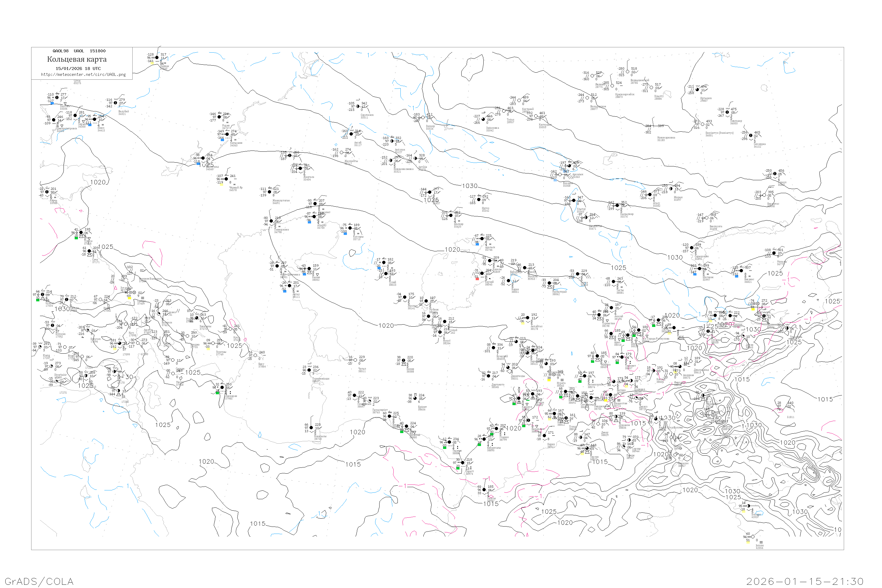Click the GrADS/COLA footer text
The height and width of the screenshot is (588, 882).
39,581
